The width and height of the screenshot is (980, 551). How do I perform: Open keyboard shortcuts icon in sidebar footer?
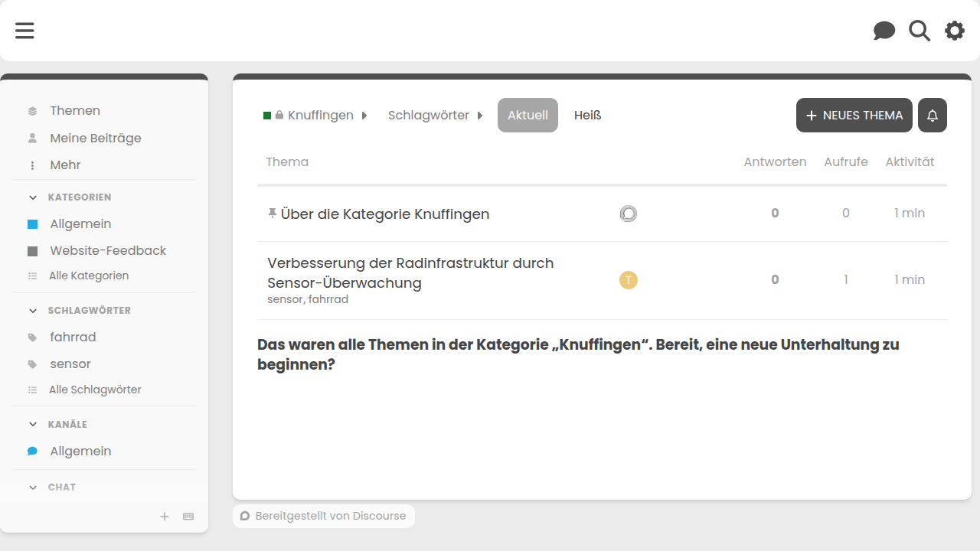pos(188,517)
